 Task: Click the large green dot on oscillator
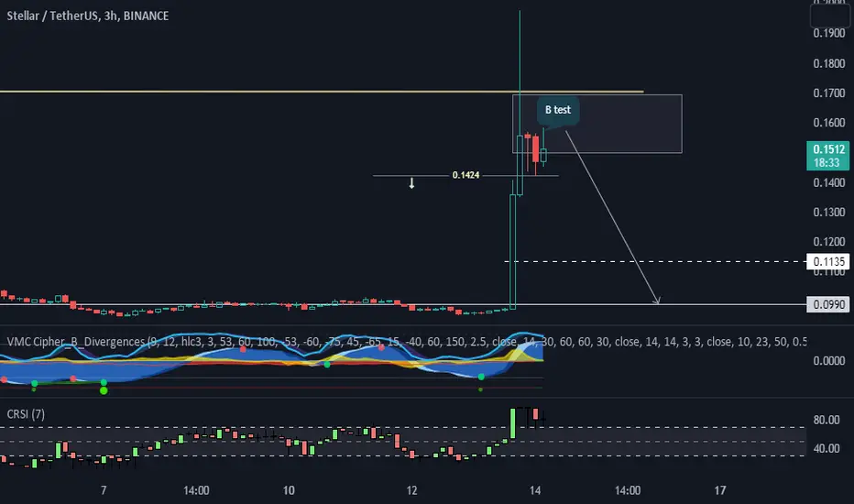[x=104, y=390]
